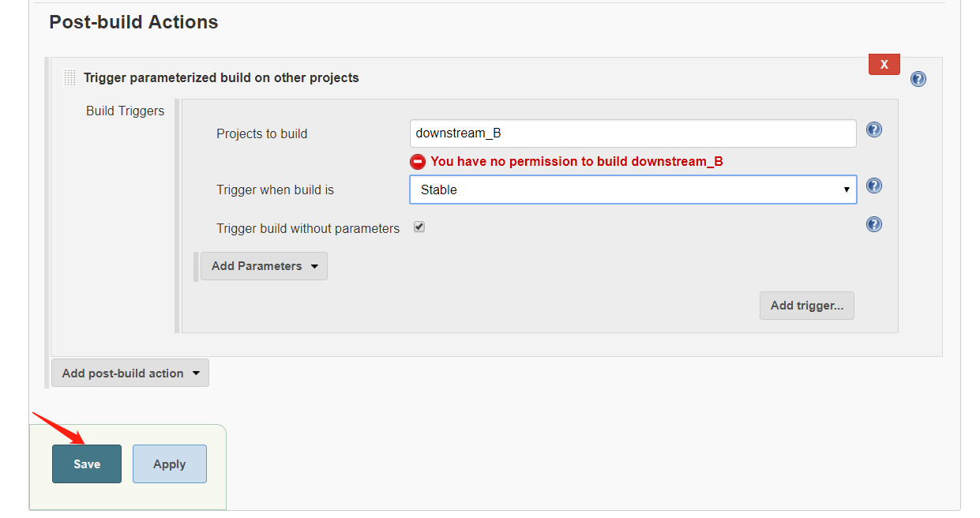Focus the downstream_B projects input field

point(633,133)
